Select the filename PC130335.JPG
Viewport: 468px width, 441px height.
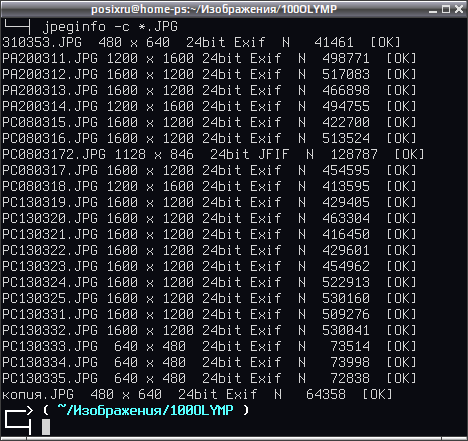pos(50,378)
